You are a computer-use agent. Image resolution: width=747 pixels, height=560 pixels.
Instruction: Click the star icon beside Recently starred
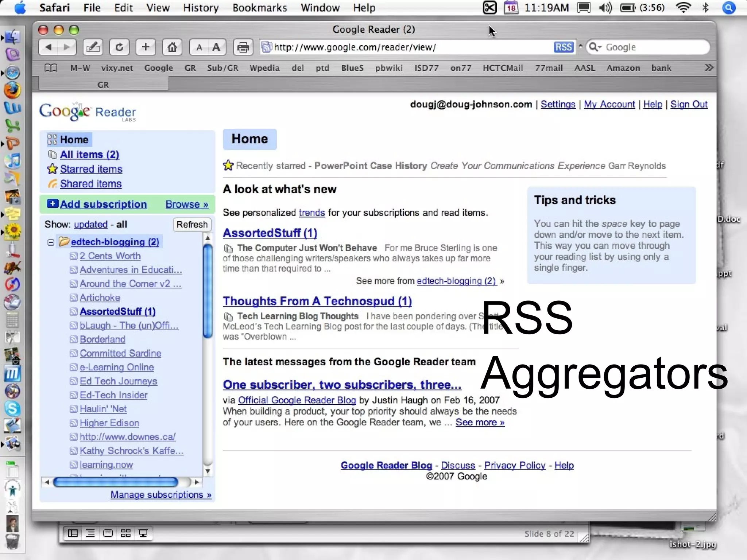tap(228, 165)
